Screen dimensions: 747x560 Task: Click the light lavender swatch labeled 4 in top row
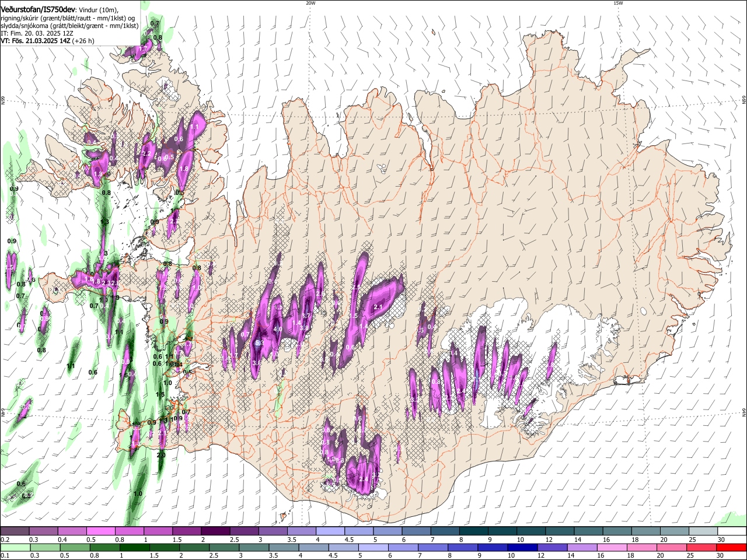330,531
